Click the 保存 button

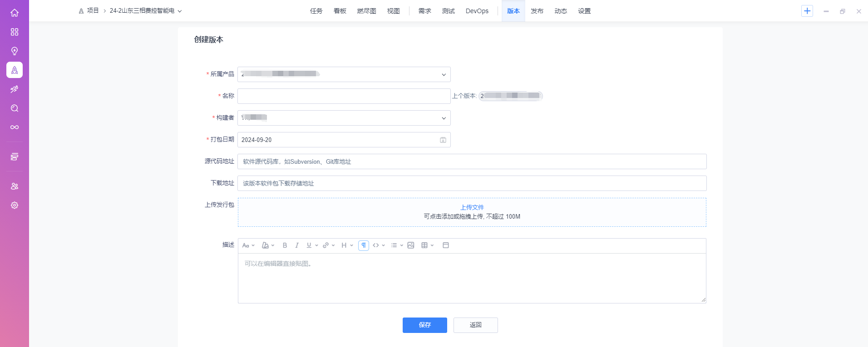pyautogui.click(x=424, y=325)
